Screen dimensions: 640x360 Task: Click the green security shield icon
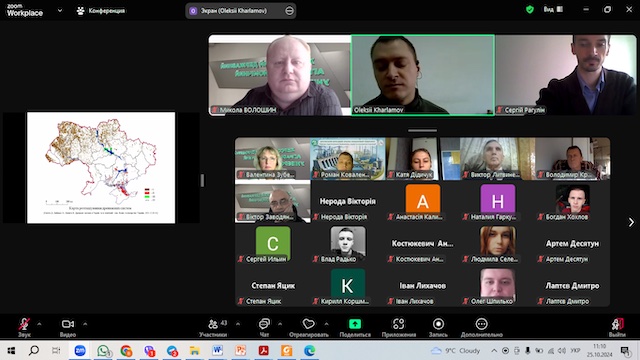[x=530, y=9]
